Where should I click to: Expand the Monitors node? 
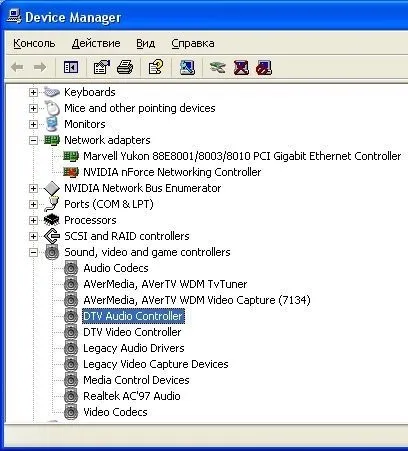tap(33, 124)
